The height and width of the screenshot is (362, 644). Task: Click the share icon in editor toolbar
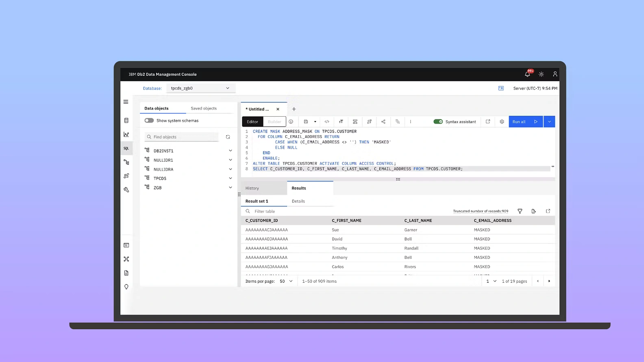[x=383, y=121]
